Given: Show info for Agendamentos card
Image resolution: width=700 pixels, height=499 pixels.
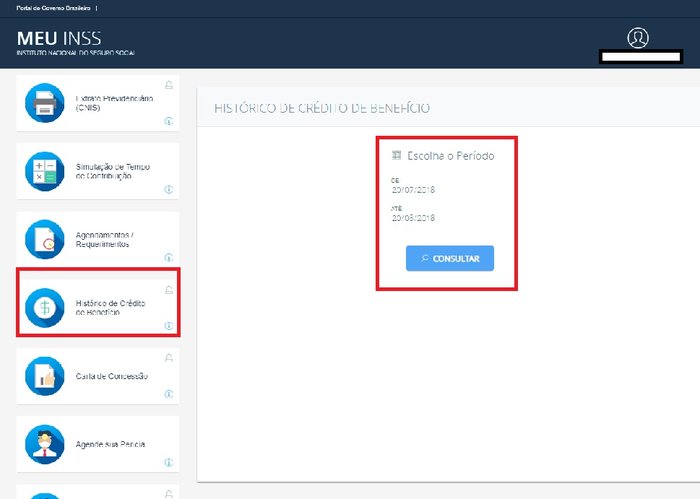Looking at the screenshot, I should coord(169,258).
